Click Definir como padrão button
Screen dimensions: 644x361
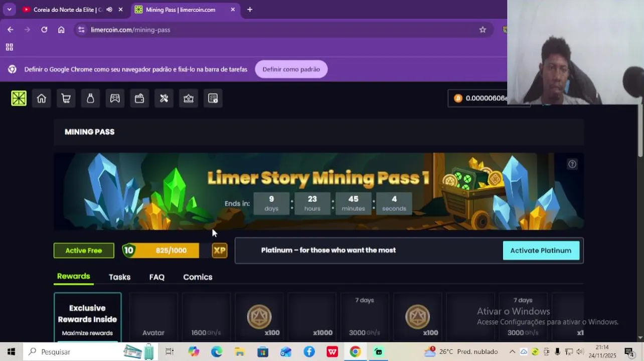[x=291, y=69]
